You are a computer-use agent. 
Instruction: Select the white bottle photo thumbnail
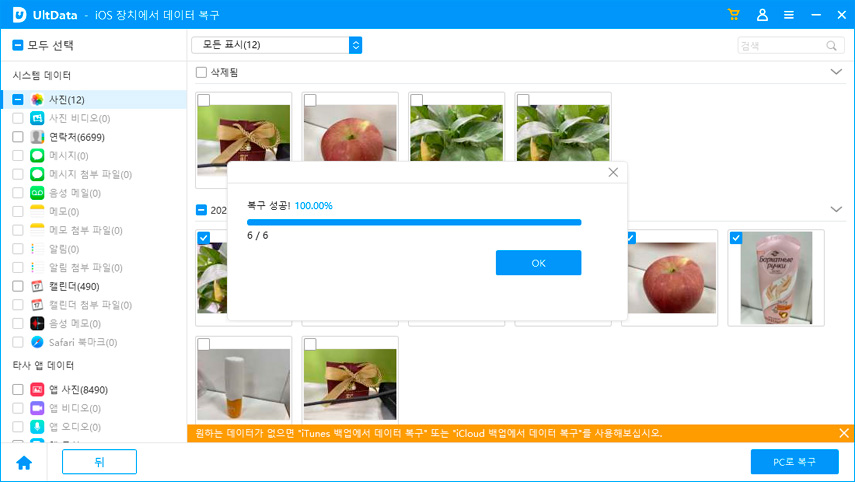[244, 384]
